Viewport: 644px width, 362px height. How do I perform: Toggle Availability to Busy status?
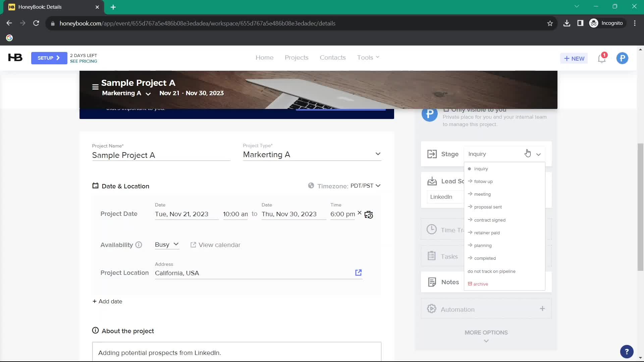[167, 245]
